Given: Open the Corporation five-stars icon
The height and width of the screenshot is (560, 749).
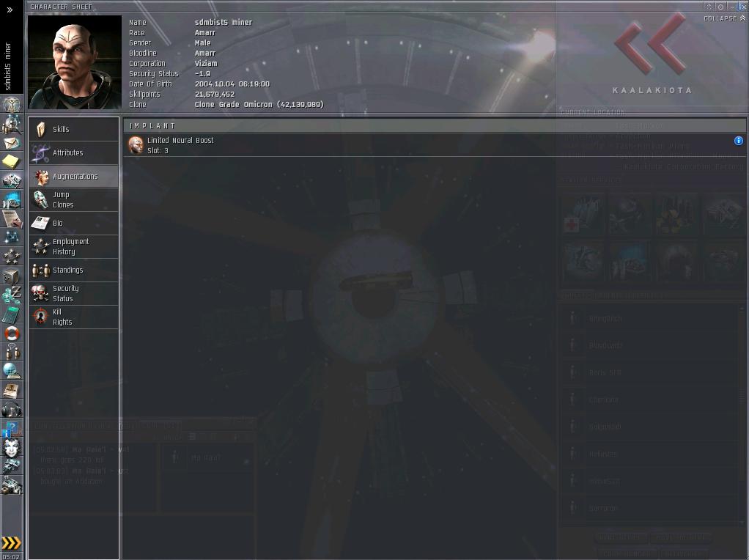Looking at the screenshot, I should coord(11,257).
